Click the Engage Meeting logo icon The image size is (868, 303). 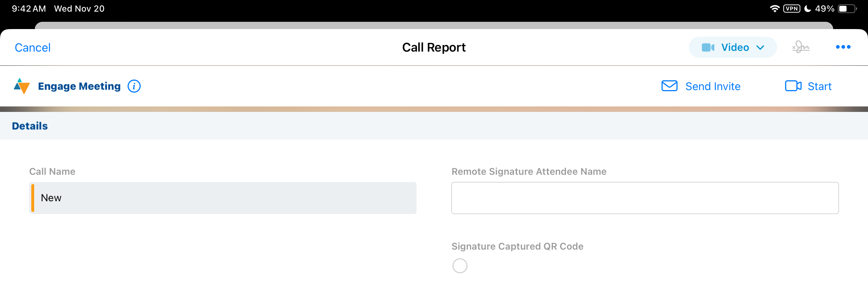[21, 86]
